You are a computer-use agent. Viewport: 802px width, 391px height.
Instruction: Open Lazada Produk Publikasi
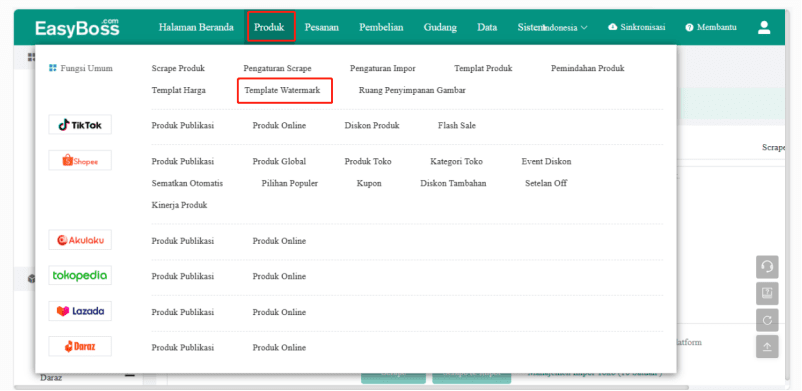tap(183, 312)
